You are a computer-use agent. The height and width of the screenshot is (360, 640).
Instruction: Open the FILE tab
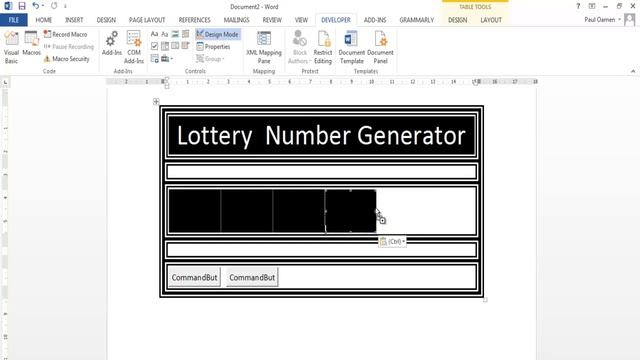[13, 20]
